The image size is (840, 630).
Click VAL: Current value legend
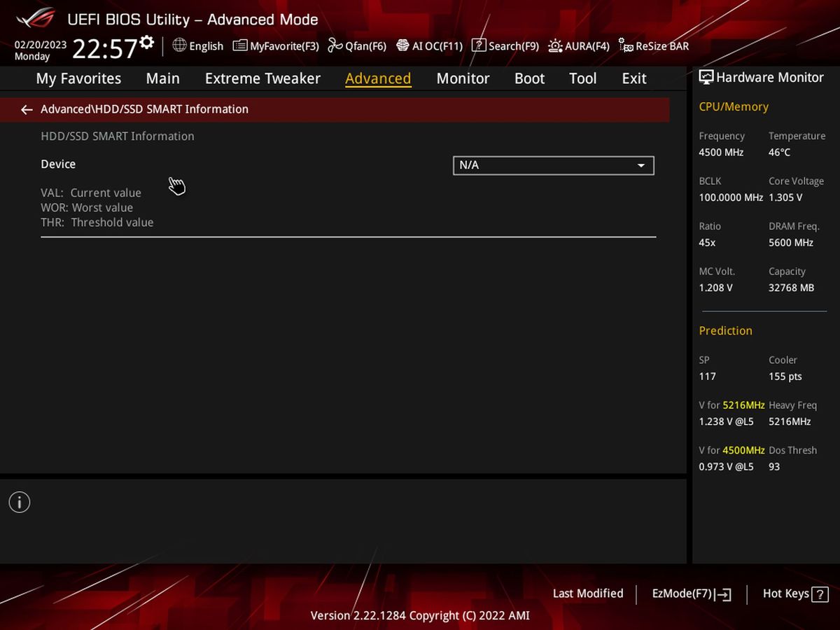pos(91,192)
